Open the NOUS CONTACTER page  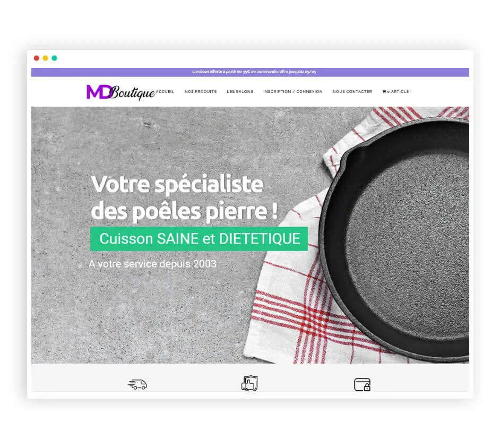coord(352,91)
